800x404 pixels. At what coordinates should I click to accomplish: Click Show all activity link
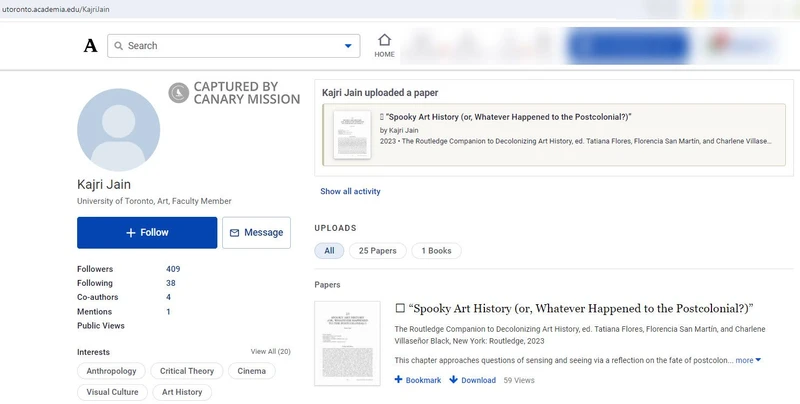(x=350, y=191)
